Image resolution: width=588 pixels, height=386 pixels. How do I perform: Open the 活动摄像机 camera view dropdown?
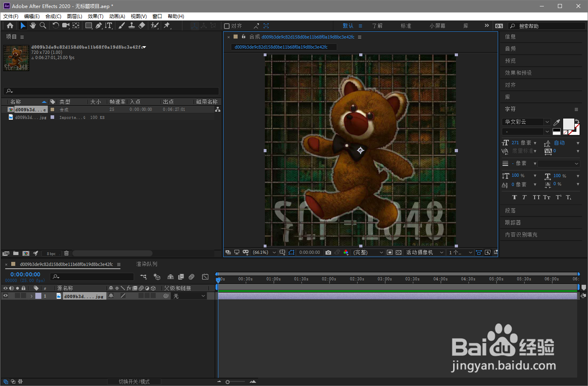[425, 252]
